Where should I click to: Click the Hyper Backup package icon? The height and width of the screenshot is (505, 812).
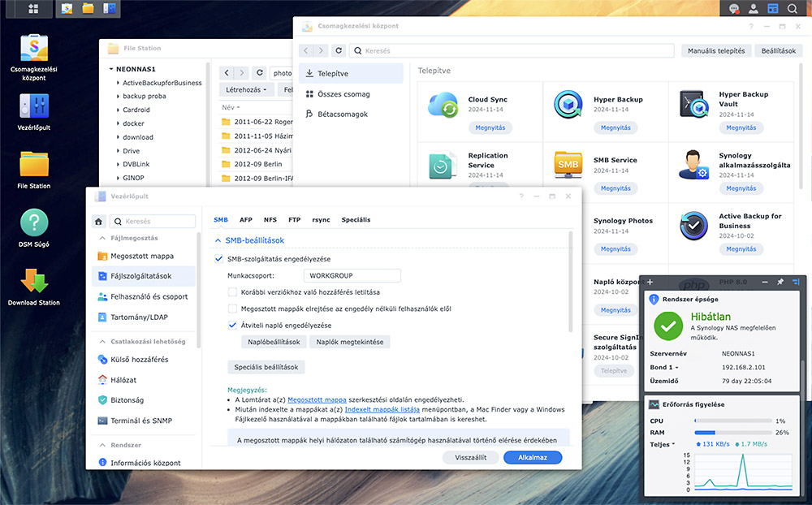pos(568,105)
